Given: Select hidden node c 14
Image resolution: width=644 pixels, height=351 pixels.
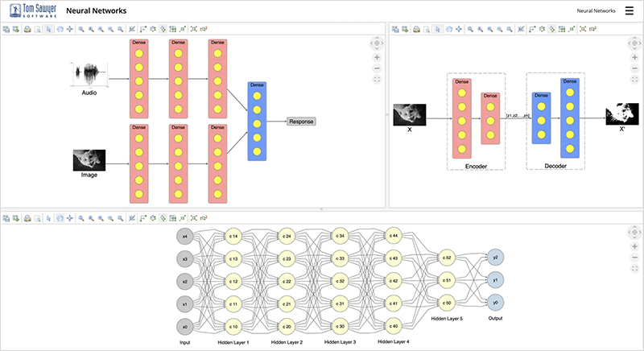Looking at the screenshot, I should (x=233, y=236).
